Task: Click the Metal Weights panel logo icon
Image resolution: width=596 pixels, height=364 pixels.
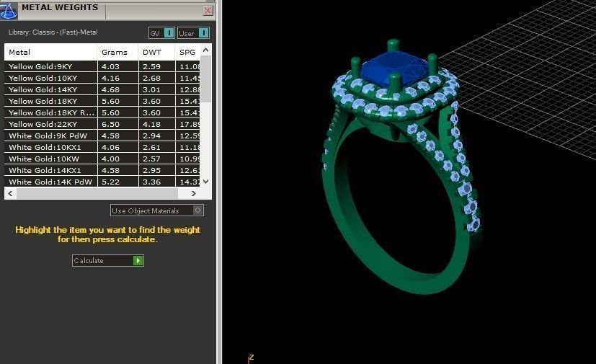Action: point(9,10)
